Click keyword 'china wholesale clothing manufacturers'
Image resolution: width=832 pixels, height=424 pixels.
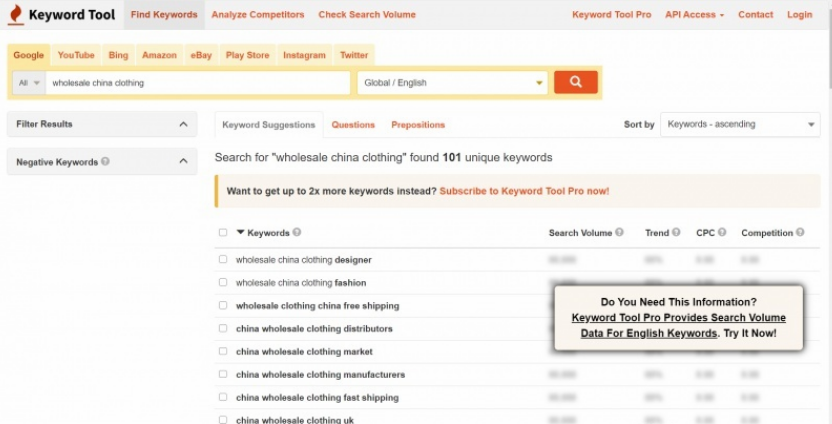[320, 375]
